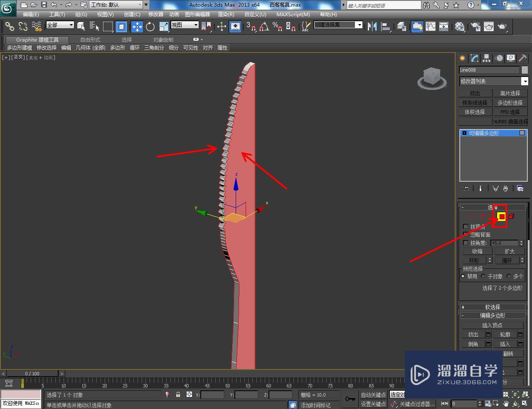
Task: Switch to the Create panel tab
Action: tap(462, 58)
